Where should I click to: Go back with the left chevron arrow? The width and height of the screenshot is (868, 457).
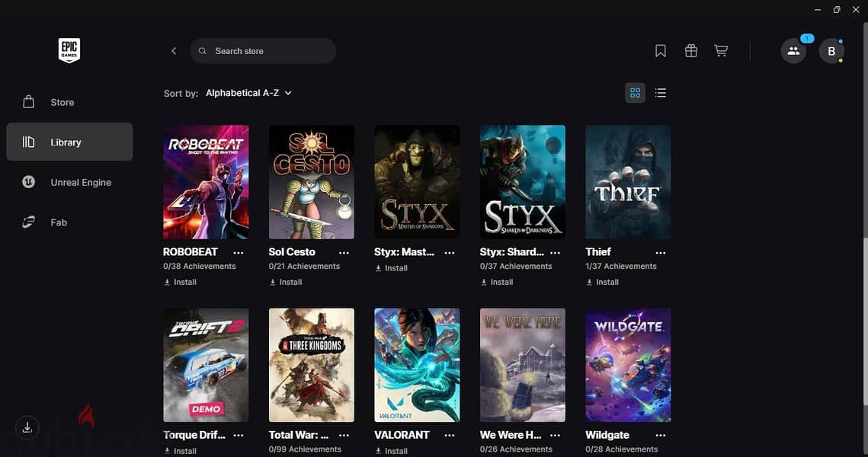(x=174, y=51)
